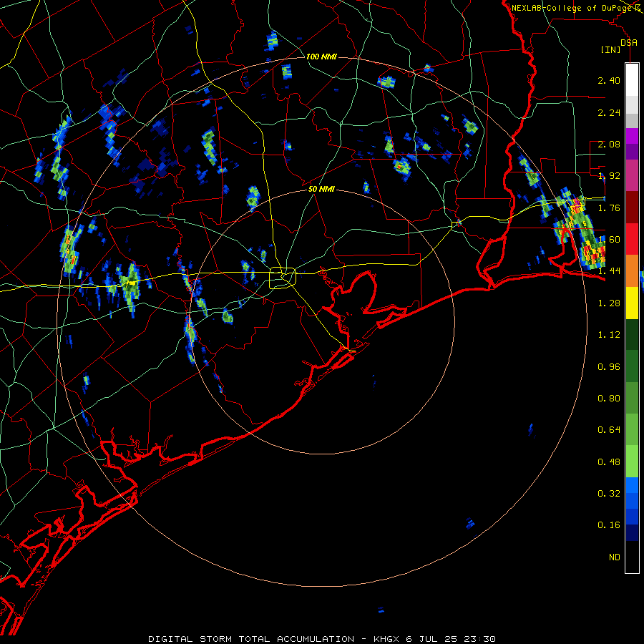Click the 0.64 legend value

point(609,429)
